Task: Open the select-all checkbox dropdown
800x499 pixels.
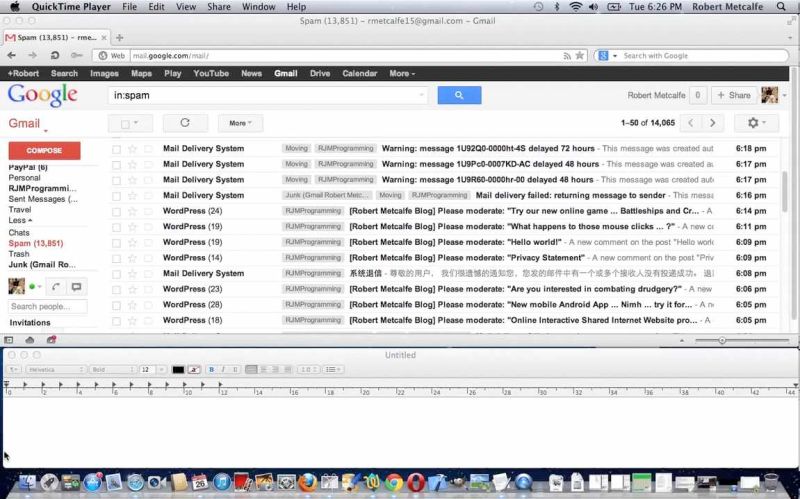Action: [130, 123]
